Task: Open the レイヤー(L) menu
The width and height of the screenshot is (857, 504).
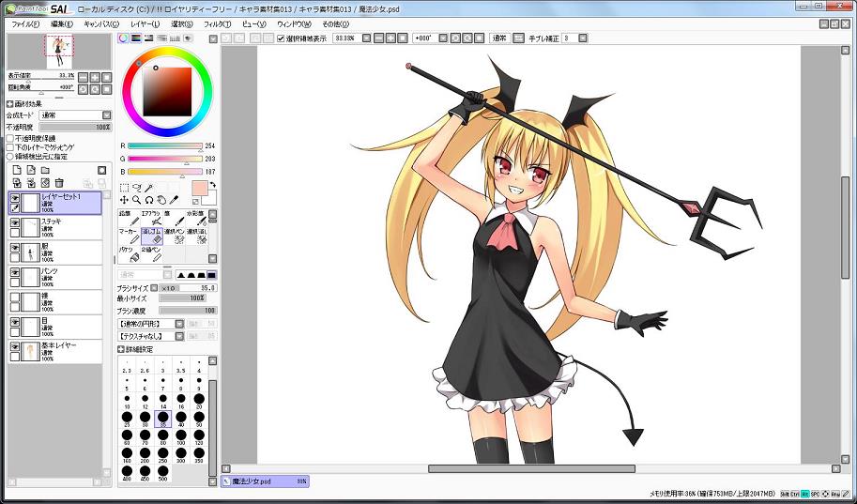Action: tap(145, 23)
